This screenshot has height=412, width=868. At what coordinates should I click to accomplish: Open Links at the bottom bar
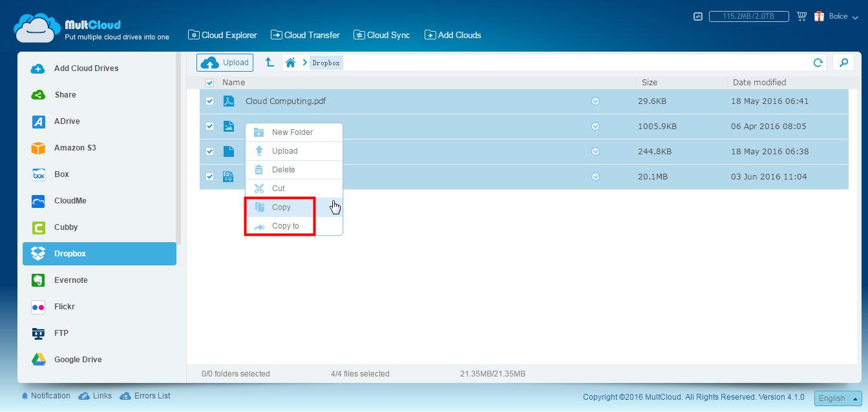point(95,396)
